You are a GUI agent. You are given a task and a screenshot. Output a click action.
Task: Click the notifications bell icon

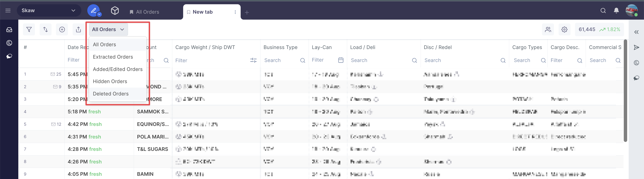[616, 10]
